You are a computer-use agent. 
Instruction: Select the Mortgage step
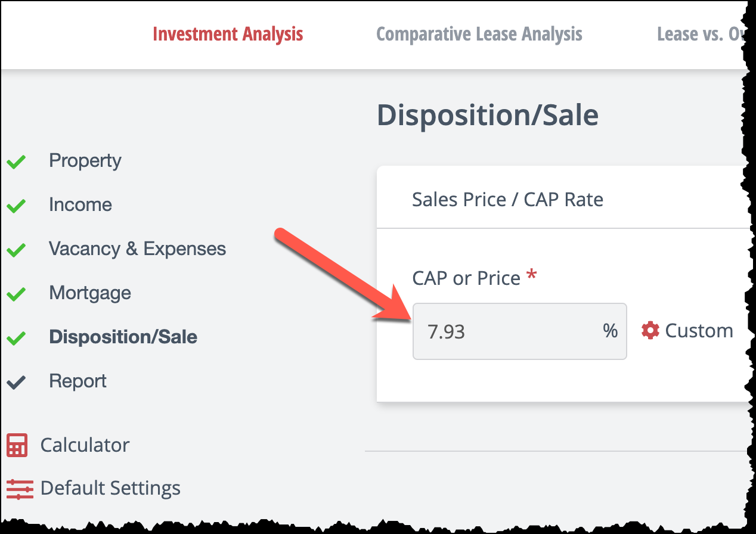(90, 293)
